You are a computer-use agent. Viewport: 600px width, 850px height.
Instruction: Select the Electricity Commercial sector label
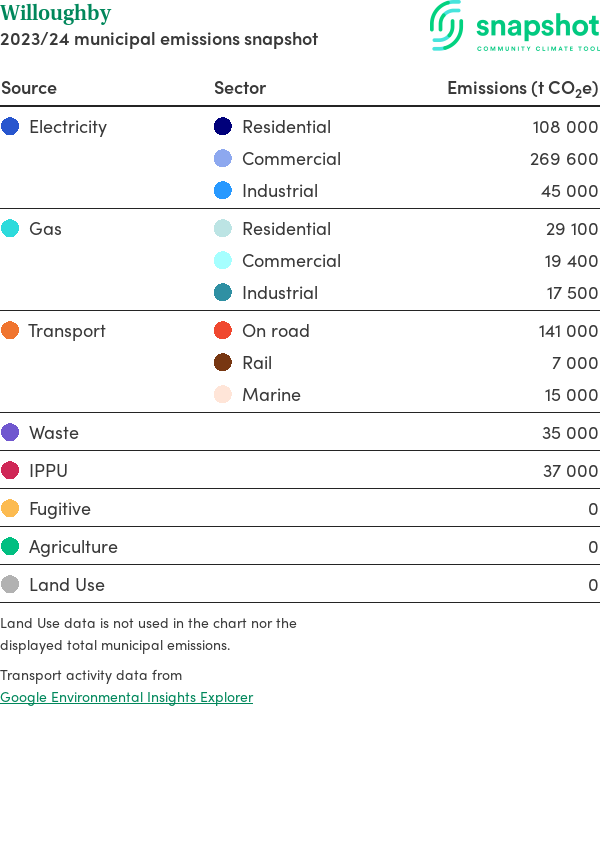pos(291,159)
